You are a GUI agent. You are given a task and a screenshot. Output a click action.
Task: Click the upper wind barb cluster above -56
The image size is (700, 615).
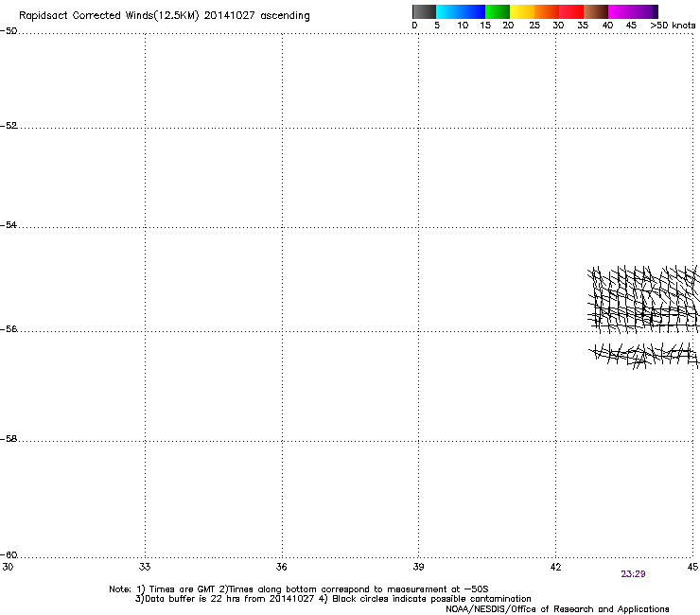pos(643,299)
